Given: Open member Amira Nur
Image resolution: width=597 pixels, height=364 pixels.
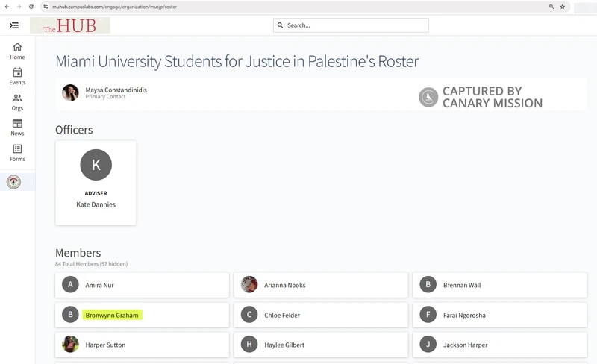Looking at the screenshot, I should 142,285.
